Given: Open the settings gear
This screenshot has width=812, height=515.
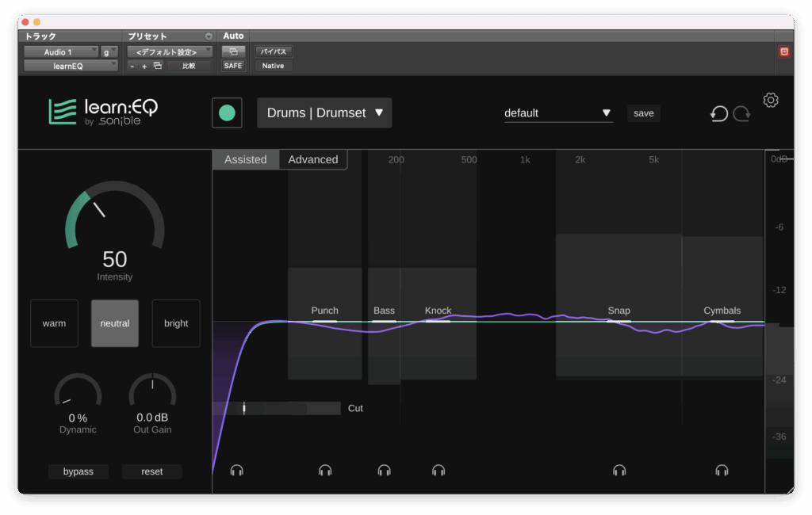Looking at the screenshot, I should click(771, 100).
